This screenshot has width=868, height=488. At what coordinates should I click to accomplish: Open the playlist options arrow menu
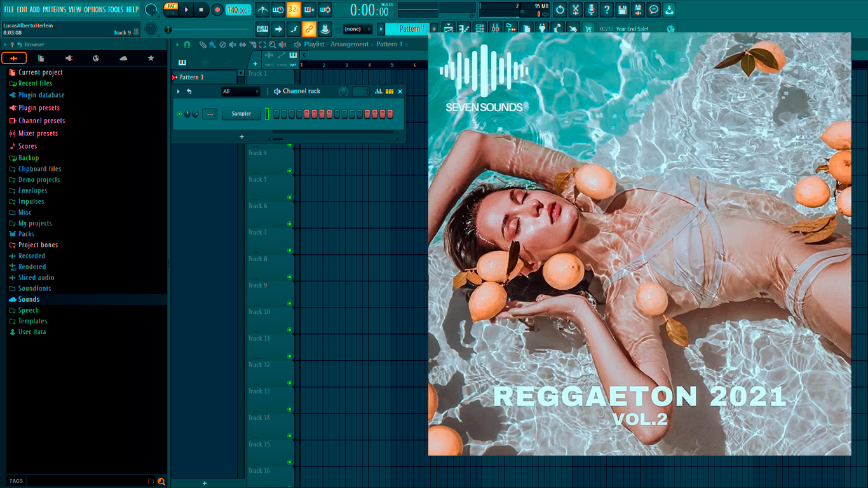(177, 44)
